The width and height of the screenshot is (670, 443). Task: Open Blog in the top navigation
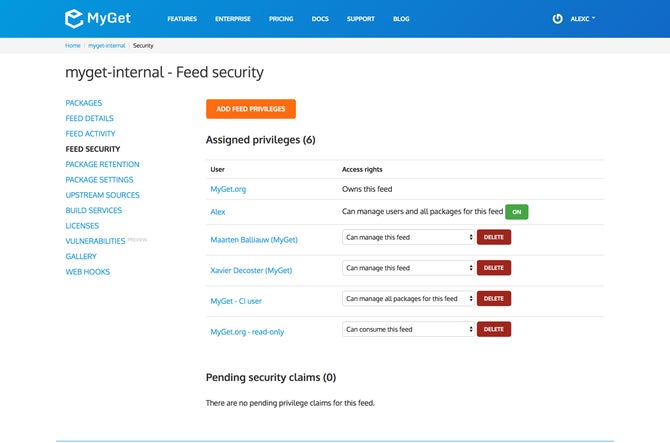coord(401,19)
